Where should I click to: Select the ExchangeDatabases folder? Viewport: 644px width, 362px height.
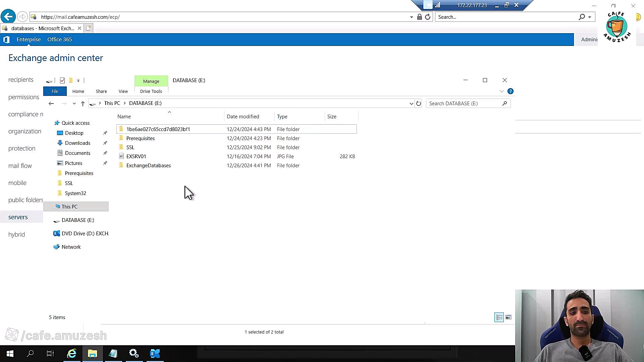236,166
